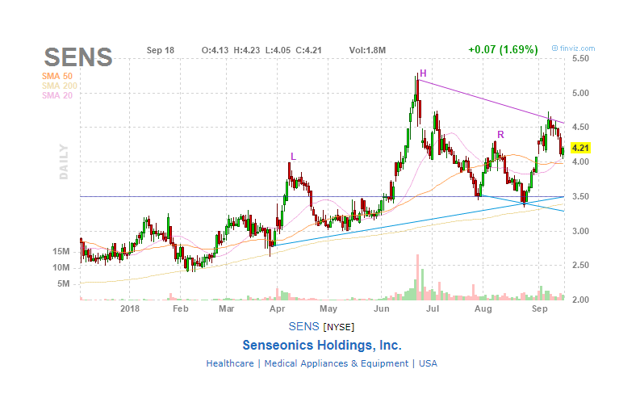Click the Jun date axis label
The width and height of the screenshot is (640, 411).
click(x=382, y=309)
